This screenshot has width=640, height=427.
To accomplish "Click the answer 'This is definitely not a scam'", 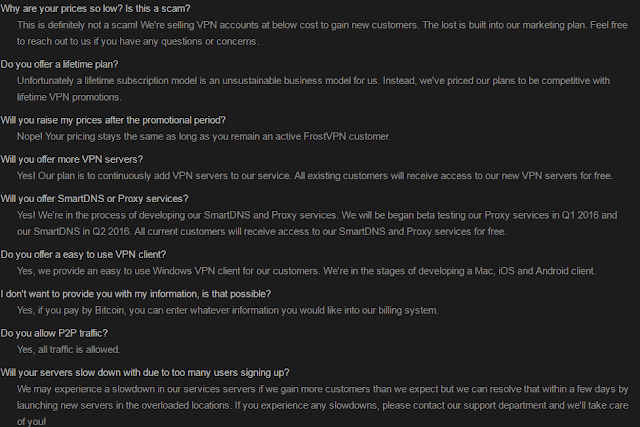I will (322, 33).
